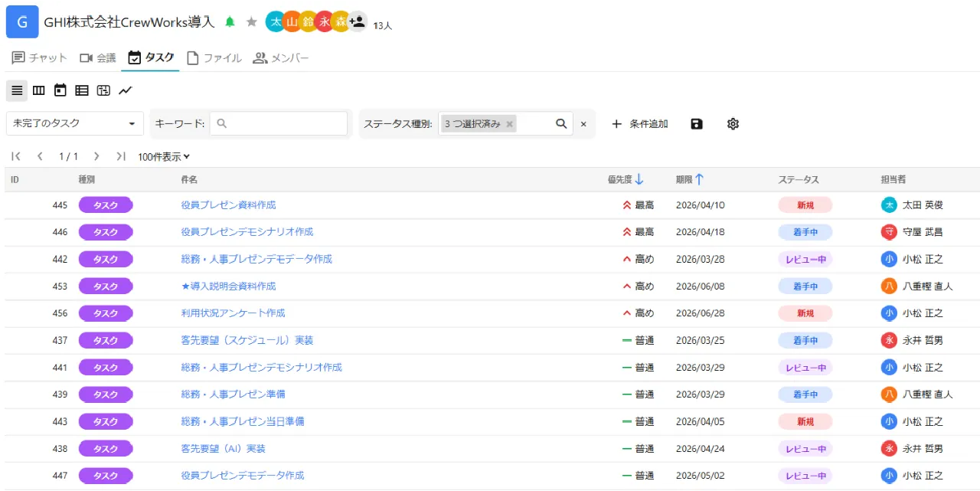Screen dimensions: 980x491
Task: Toggle the favorite star for the project
Action: click(x=251, y=22)
